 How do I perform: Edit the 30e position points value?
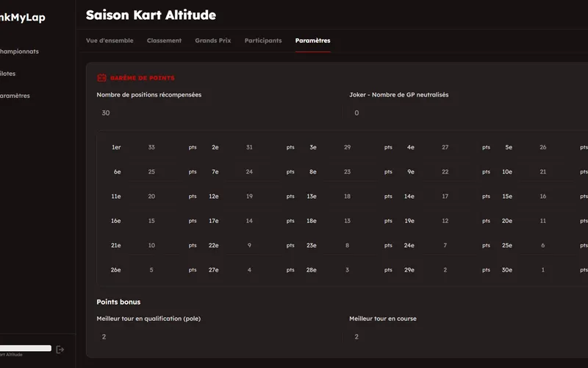[544, 270]
